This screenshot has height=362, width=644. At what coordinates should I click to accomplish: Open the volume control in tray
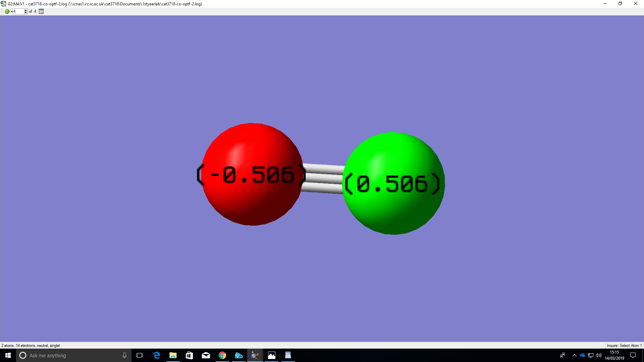coord(599,355)
